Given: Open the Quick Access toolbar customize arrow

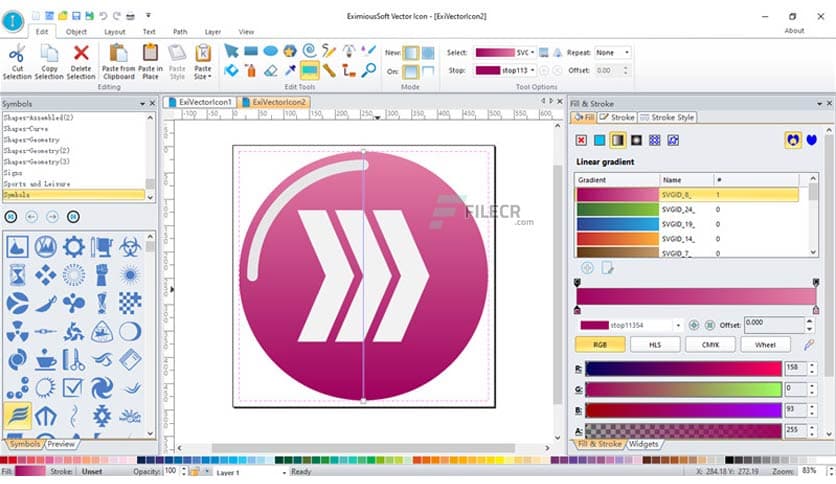Looking at the screenshot, I should coord(148,15).
